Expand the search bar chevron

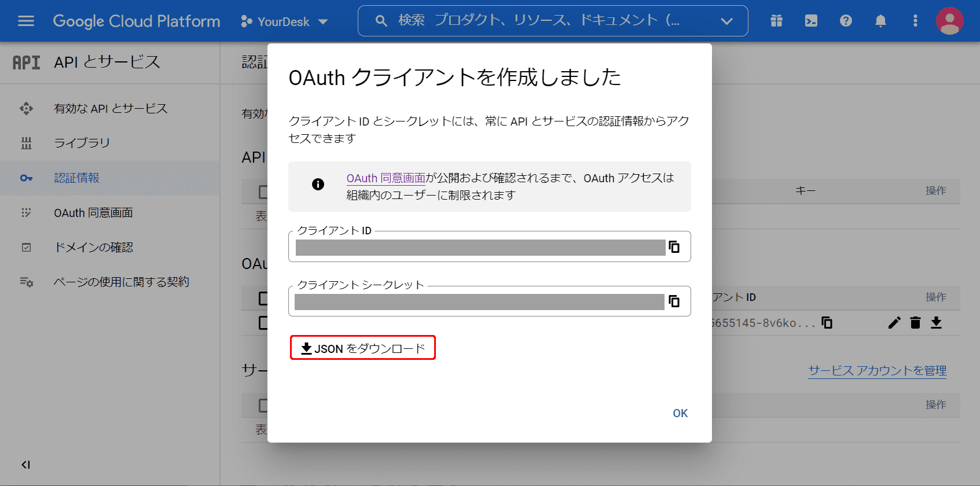[726, 21]
